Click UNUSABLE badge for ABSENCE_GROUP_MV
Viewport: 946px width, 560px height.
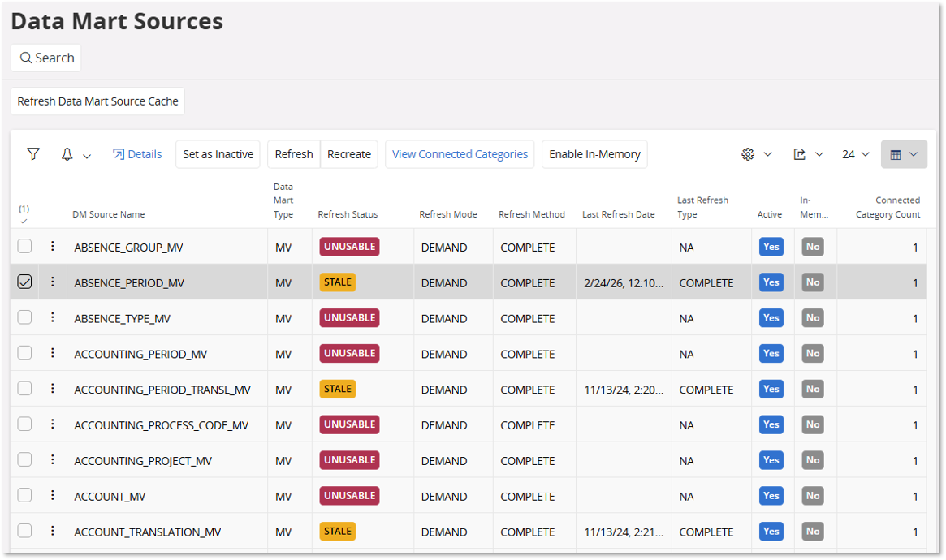click(349, 247)
